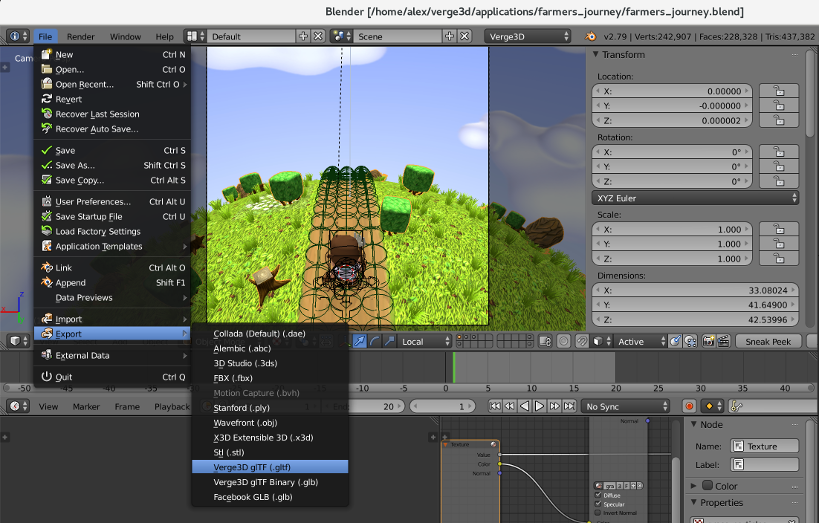Toggle proportional editing circle icon
The width and height of the screenshot is (819, 523).
[564, 341]
